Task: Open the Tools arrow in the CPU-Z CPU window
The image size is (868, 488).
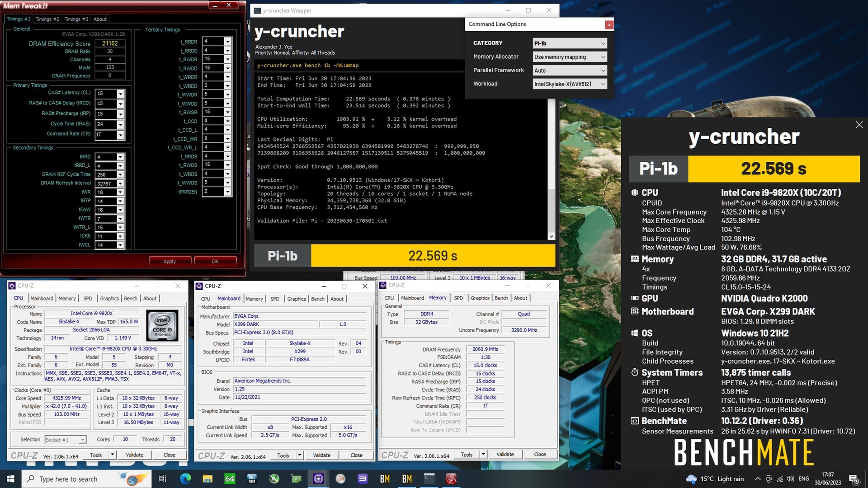Action: (x=113, y=455)
